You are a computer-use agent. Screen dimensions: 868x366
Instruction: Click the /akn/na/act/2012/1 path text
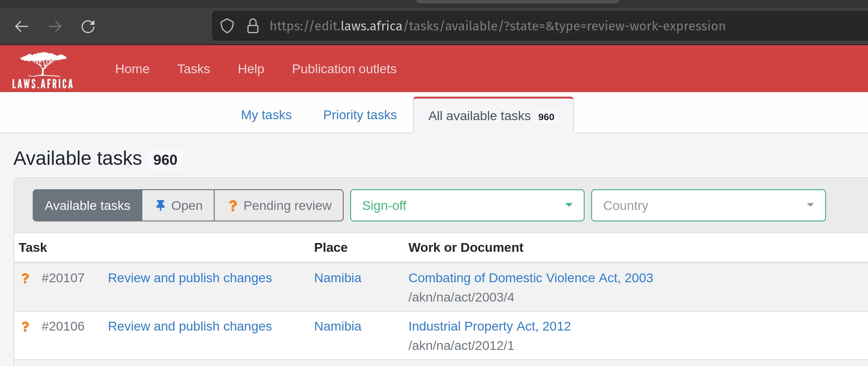point(461,346)
